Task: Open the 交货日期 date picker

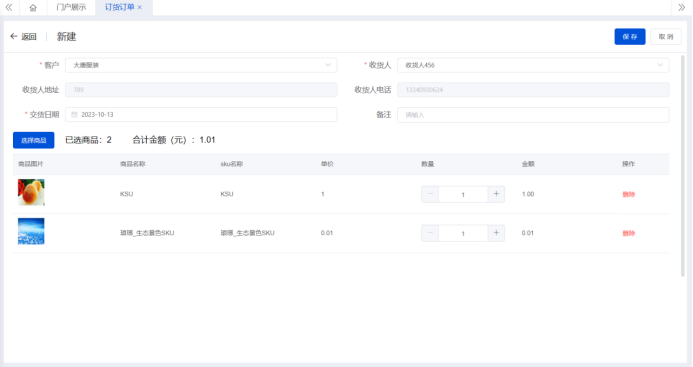Action: pos(201,115)
